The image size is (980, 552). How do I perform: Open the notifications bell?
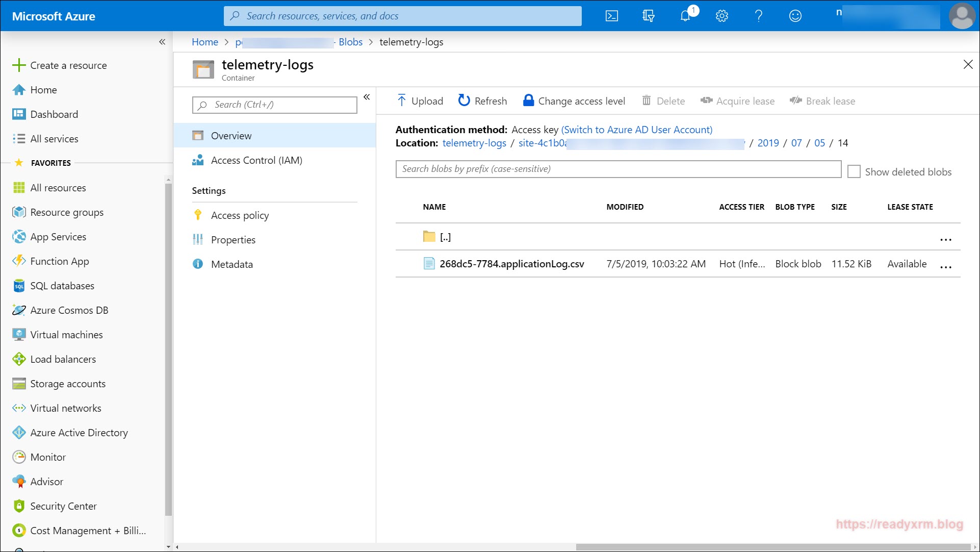coord(685,16)
